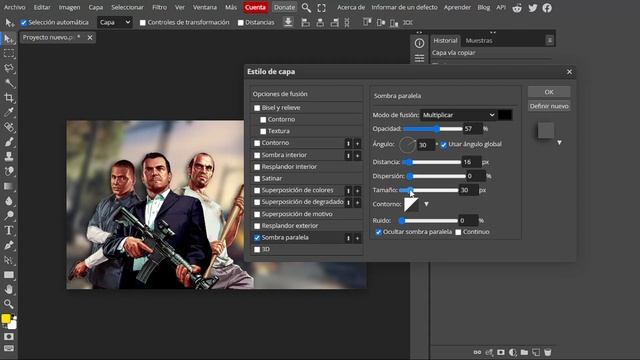The image size is (640, 360).
Task: Select the Eyedropper tool
Action: pos(9,112)
